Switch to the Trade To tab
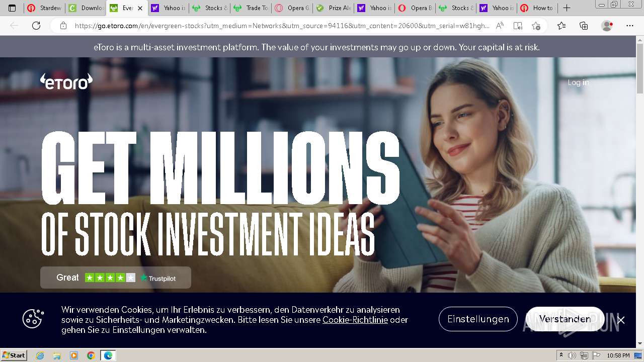The image size is (644, 362). pyautogui.click(x=251, y=8)
